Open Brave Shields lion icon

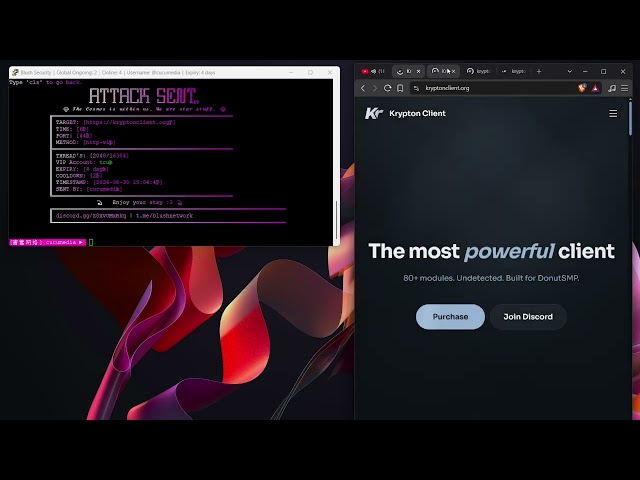point(582,88)
